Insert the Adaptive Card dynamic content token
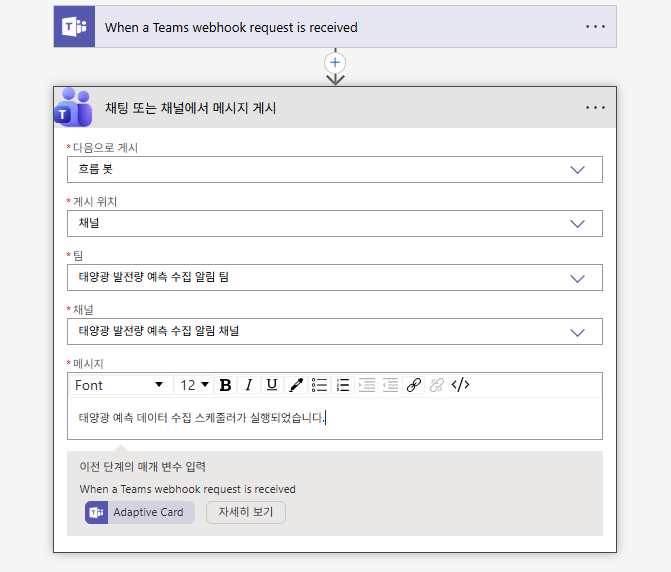Image resolution: width=671 pixels, height=572 pixels. [x=140, y=512]
